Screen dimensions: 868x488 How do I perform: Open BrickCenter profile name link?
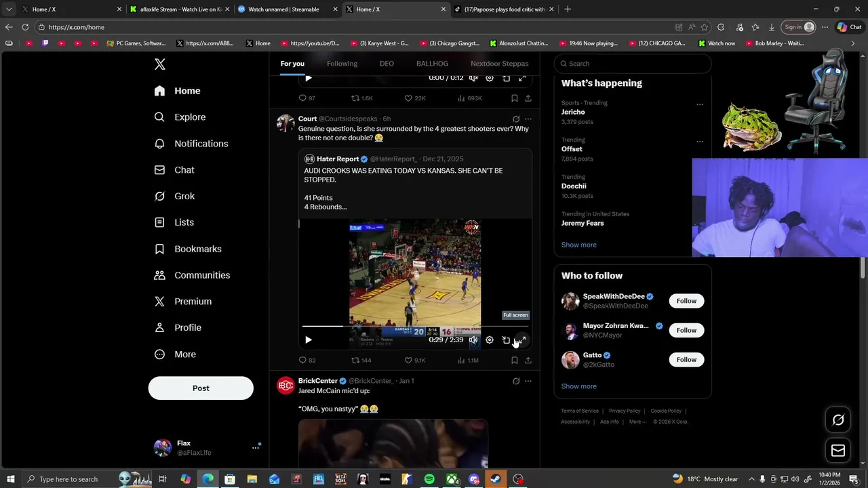tap(317, 381)
